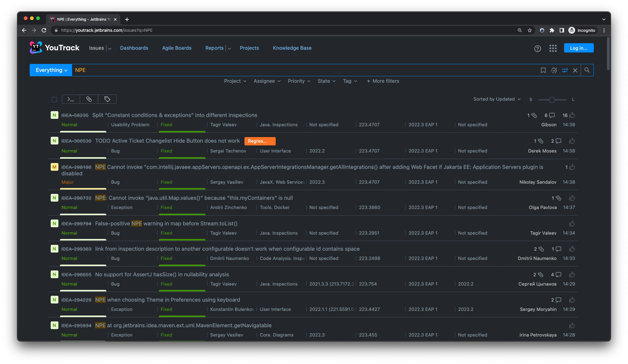The image size is (628, 364).
Task: Save search with the bookmark icon
Action: pyautogui.click(x=543, y=70)
